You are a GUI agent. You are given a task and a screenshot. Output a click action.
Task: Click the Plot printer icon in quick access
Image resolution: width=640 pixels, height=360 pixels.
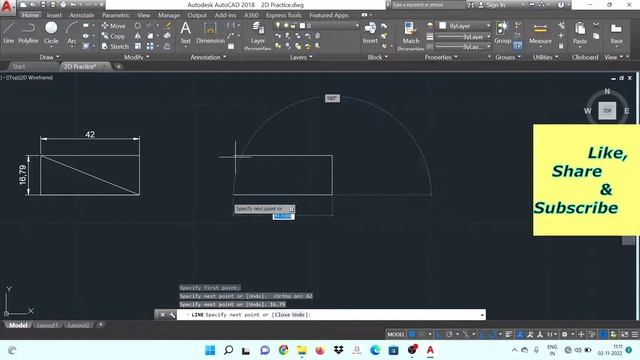pos(63,5)
